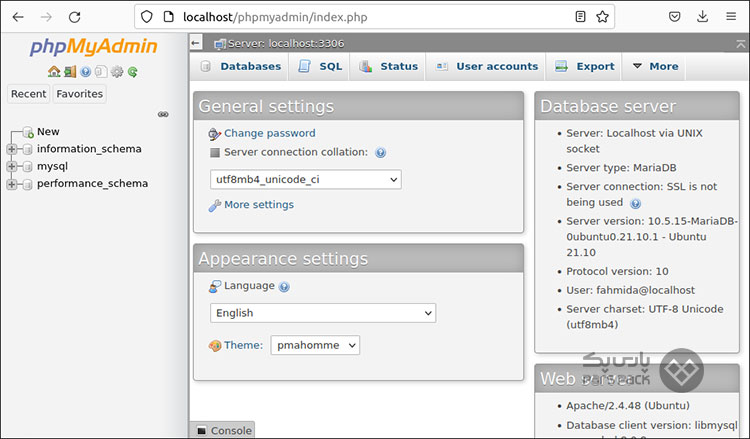Image resolution: width=750 pixels, height=439 pixels.
Task: Open the Databases tab
Action: click(x=241, y=66)
